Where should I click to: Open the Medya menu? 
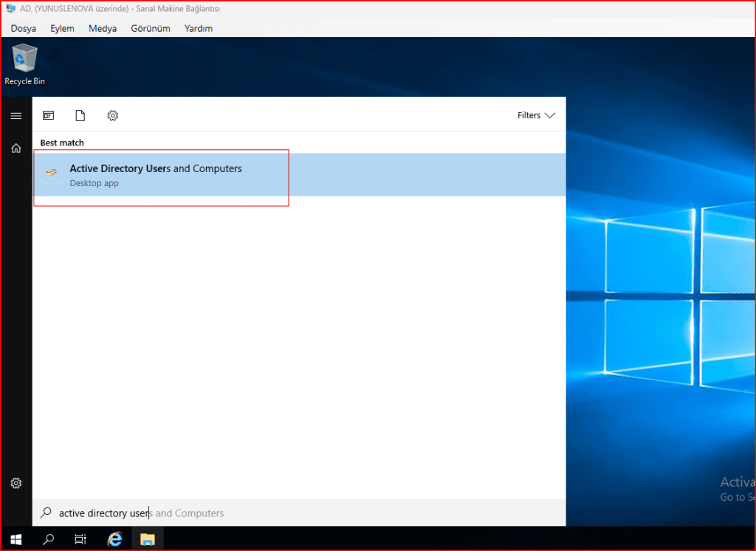[x=102, y=29]
